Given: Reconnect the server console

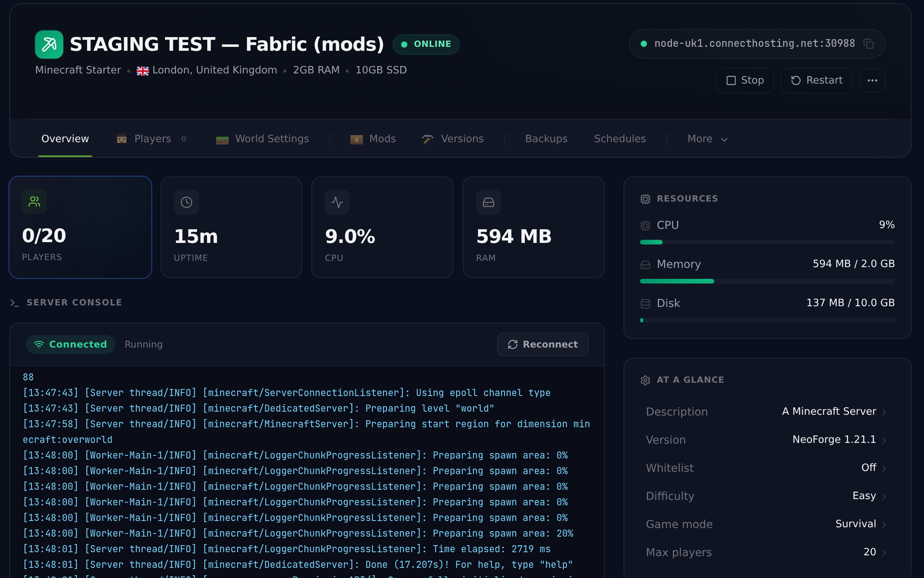Looking at the screenshot, I should click(x=542, y=344).
